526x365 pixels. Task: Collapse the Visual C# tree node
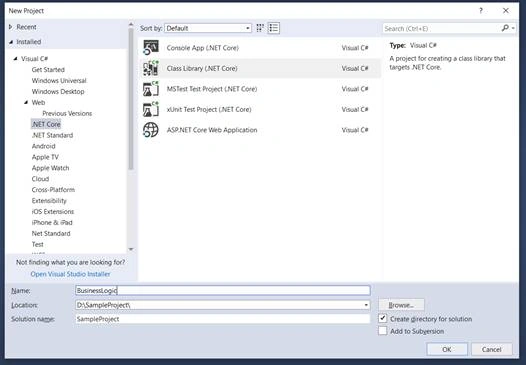pyautogui.click(x=15, y=59)
